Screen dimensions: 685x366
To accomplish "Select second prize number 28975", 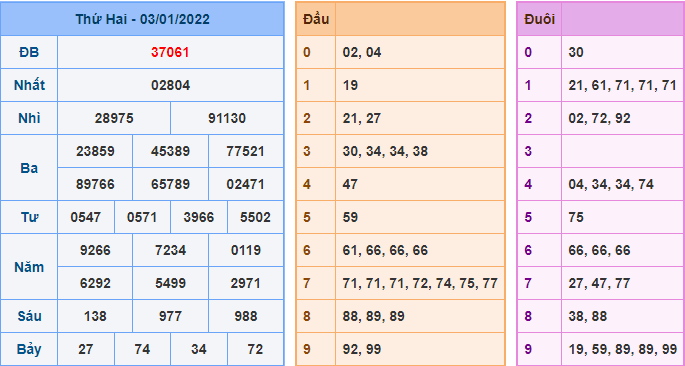I will [114, 118].
